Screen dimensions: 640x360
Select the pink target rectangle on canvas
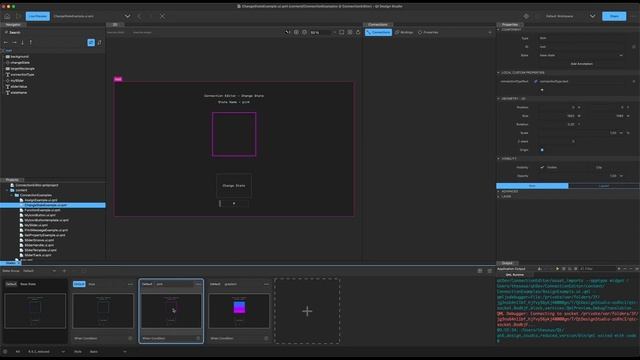coord(234,134)
